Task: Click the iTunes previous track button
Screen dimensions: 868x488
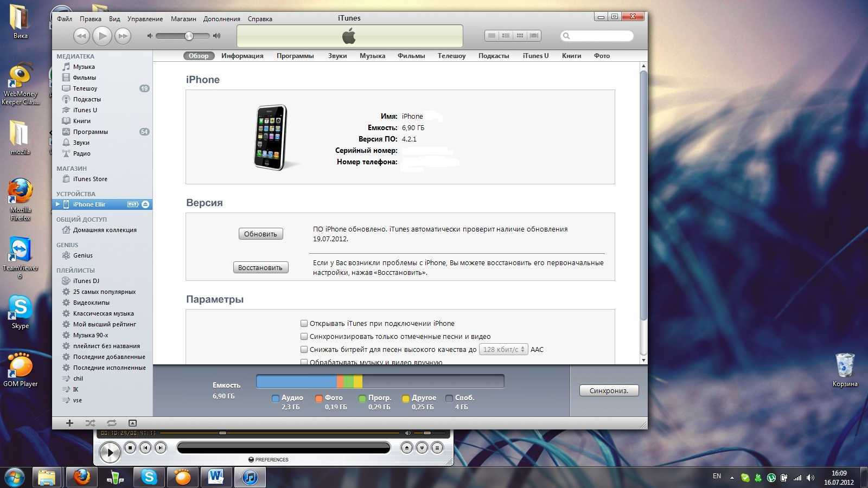Action: [x=81, y=36]
